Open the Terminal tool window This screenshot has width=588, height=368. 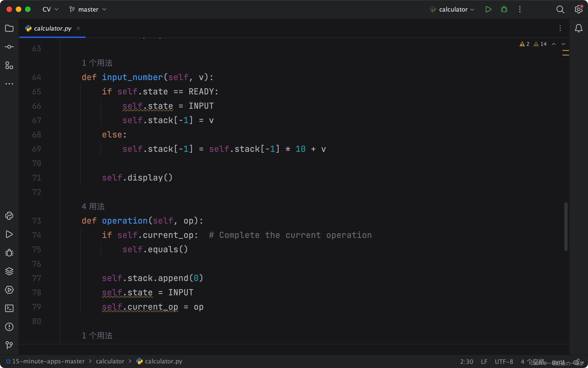tap(9, 308)
